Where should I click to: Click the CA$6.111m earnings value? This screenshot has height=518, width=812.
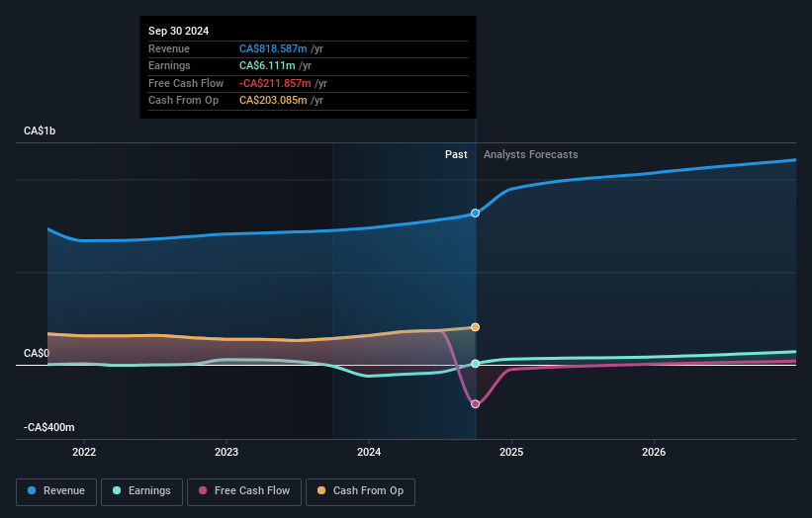click(267, 65)
